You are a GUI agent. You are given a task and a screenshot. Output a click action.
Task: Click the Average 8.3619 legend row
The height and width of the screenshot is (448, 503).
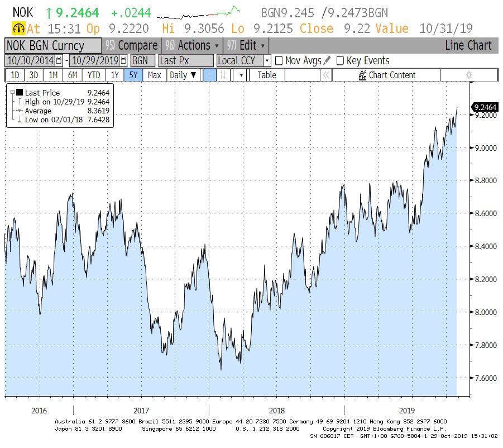[x=63, y=111]
